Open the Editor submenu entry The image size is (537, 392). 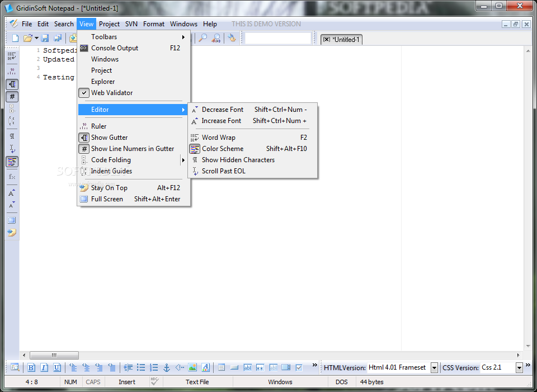click(134, 110)
